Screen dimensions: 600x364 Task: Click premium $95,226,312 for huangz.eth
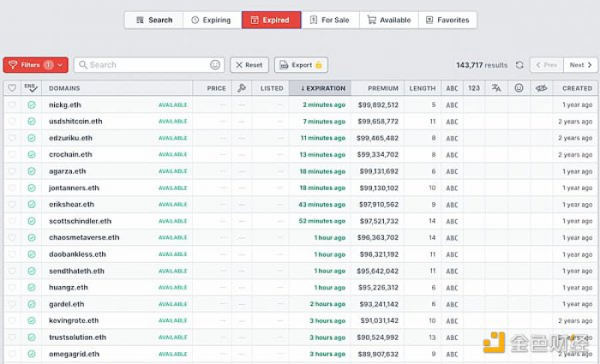click(x=378, y=288)
